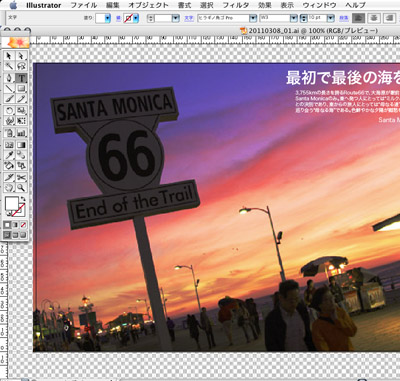Select the Live Paint Bucket tool
Viewport: 400px width, 381px height.
[x=9, y=165]
